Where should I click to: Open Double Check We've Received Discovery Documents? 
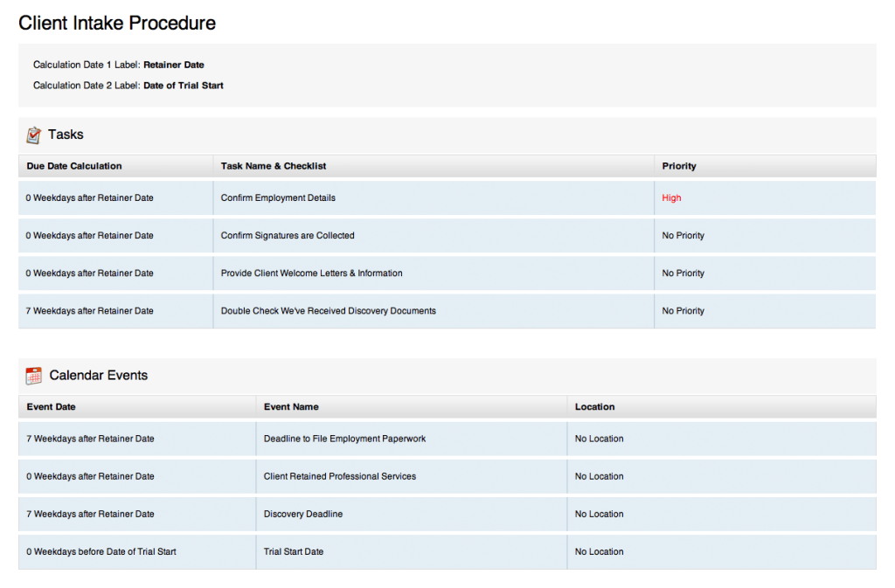click(x=328, y=311)
